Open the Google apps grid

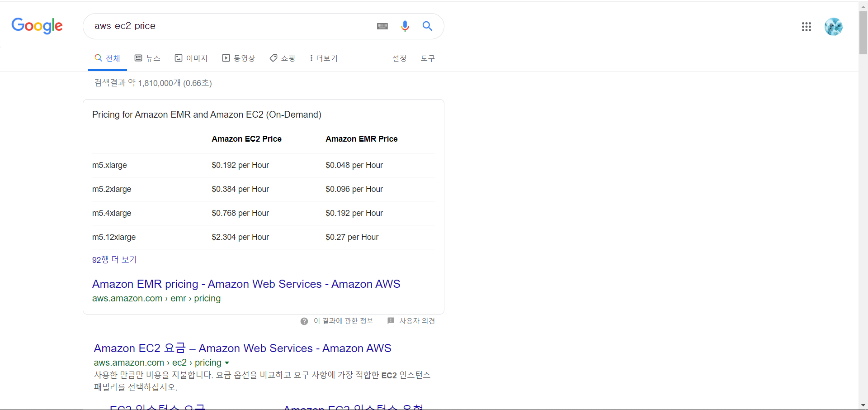[807, 27]
